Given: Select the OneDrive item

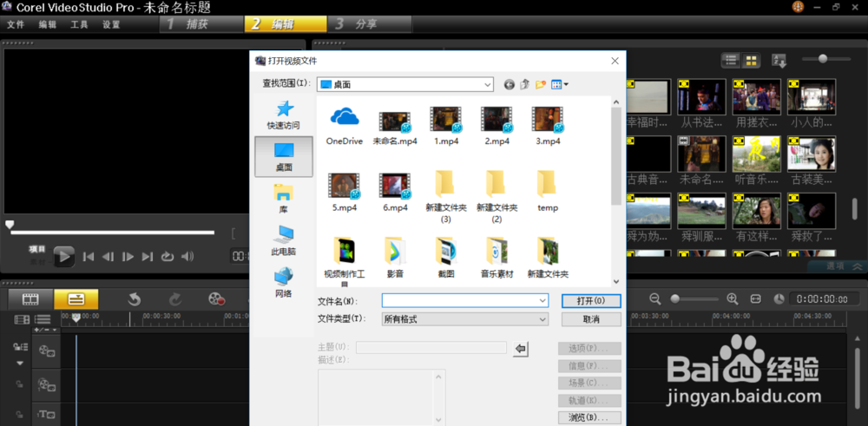Looking at the screenshot, I should pyautogui.click(x=345, y=126).
